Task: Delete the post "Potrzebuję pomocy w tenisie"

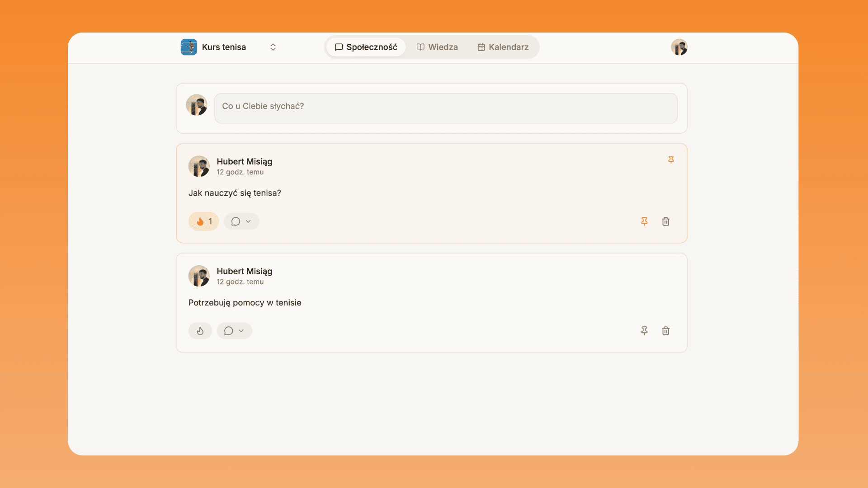Action: pos(665,330)
